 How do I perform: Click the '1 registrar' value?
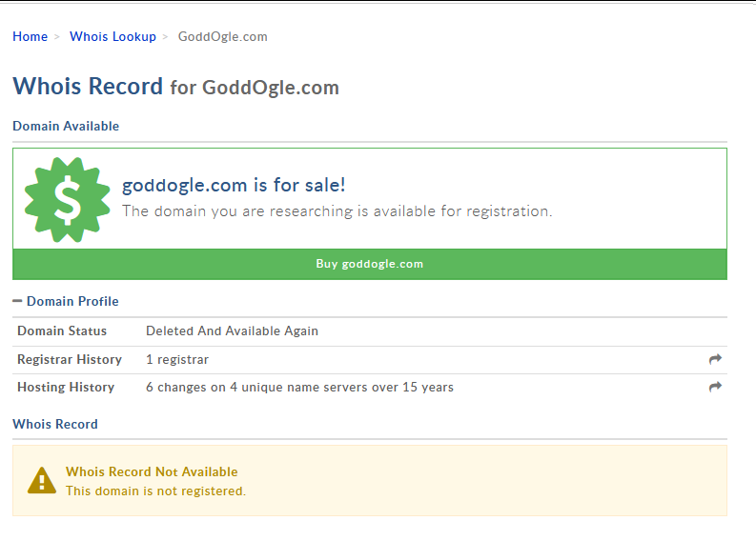pos(177,359)
